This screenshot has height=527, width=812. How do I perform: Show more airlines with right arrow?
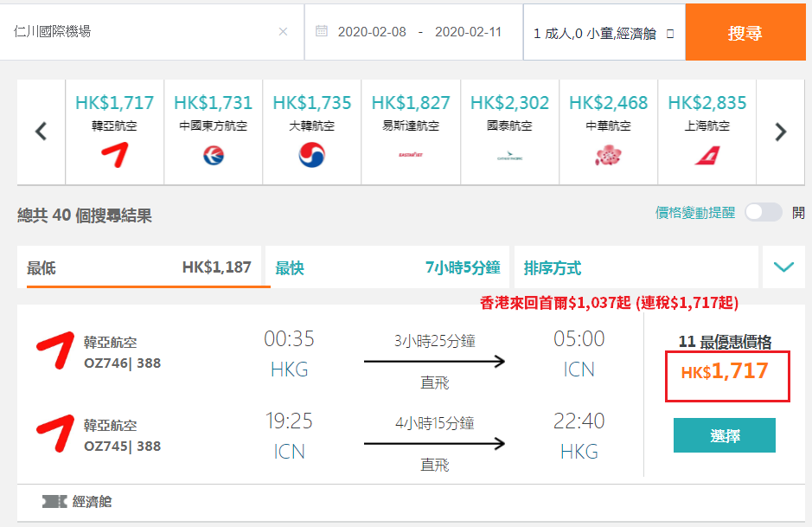coord(780,132)
